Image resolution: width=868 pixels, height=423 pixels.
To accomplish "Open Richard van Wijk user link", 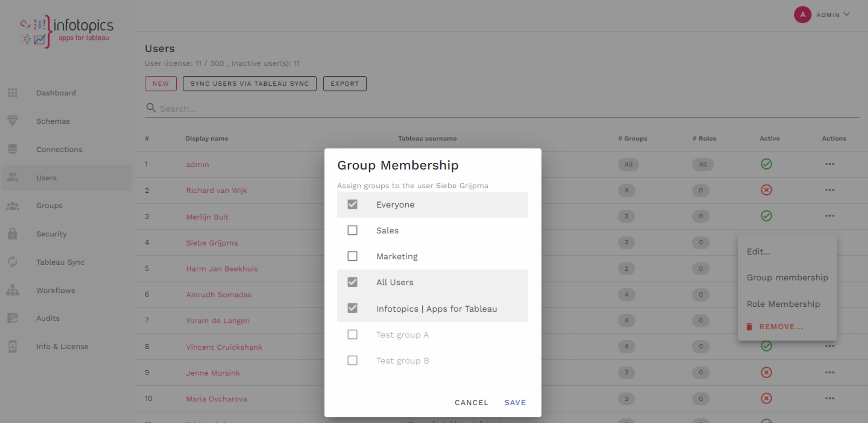I will pos(216,191).
